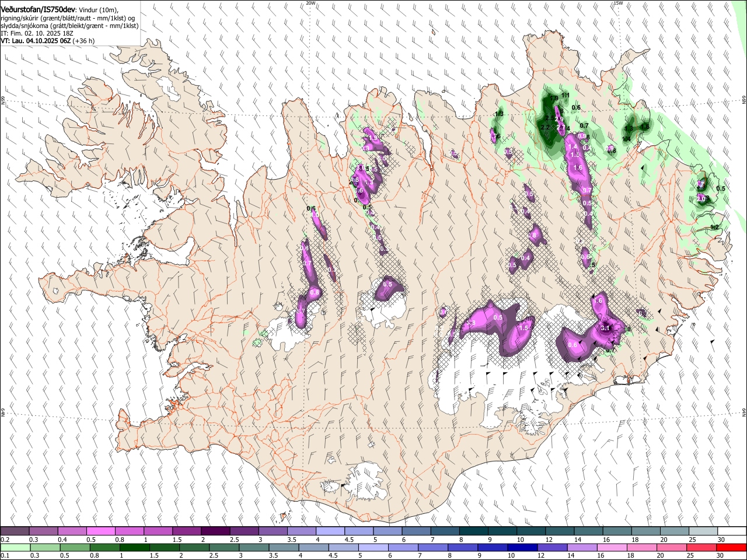This screenshot has width=747, height=560.
Task: Click top legend dark purple swatch after 2
Action: [x=215, y=531]
